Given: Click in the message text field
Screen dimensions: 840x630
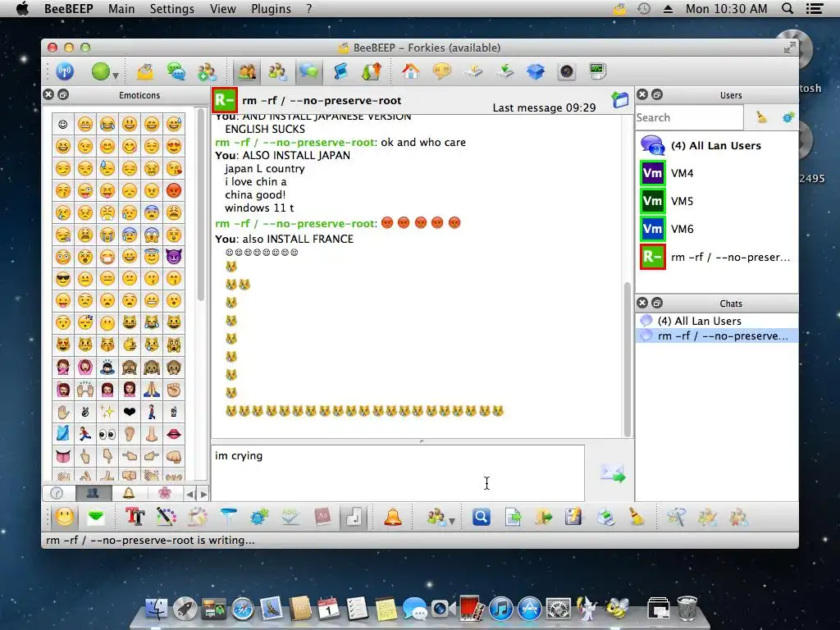Looking at the screenshot, I should coord(398,473).
